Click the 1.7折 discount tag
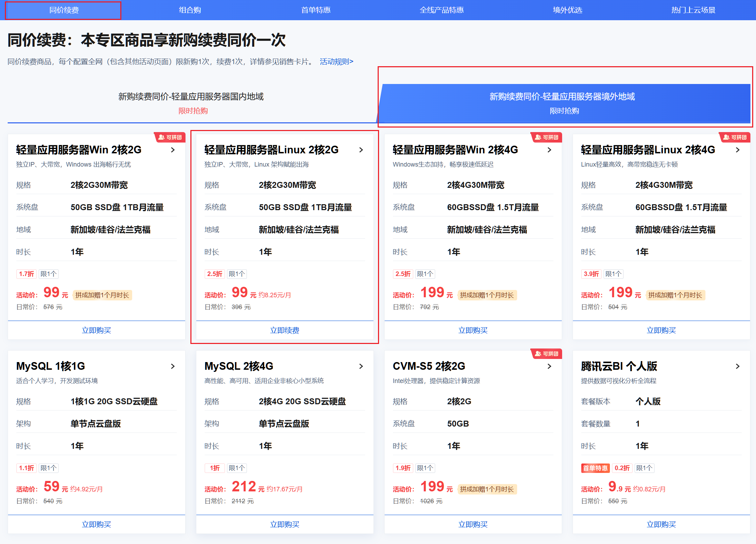Viewport: 756px width, 544px height. (x=27, y=274)
